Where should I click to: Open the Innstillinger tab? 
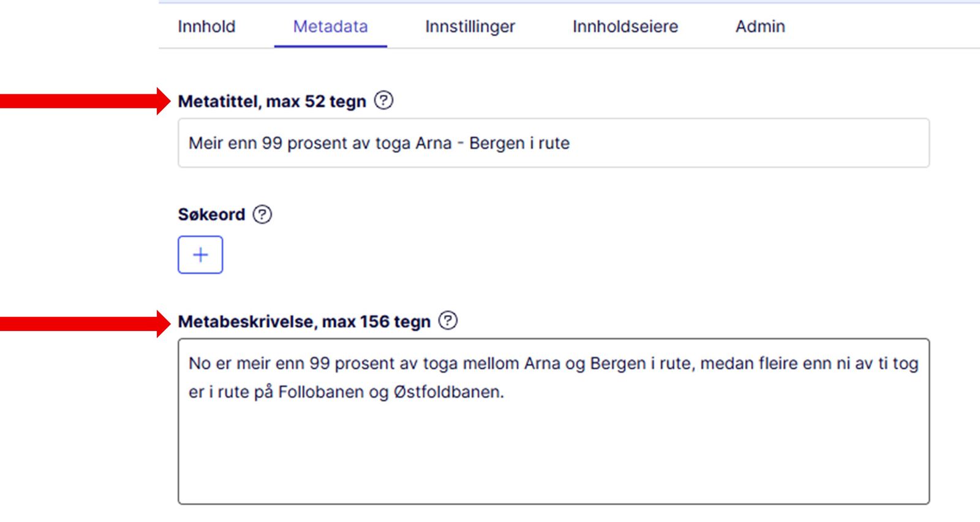[x=470, y=26]
